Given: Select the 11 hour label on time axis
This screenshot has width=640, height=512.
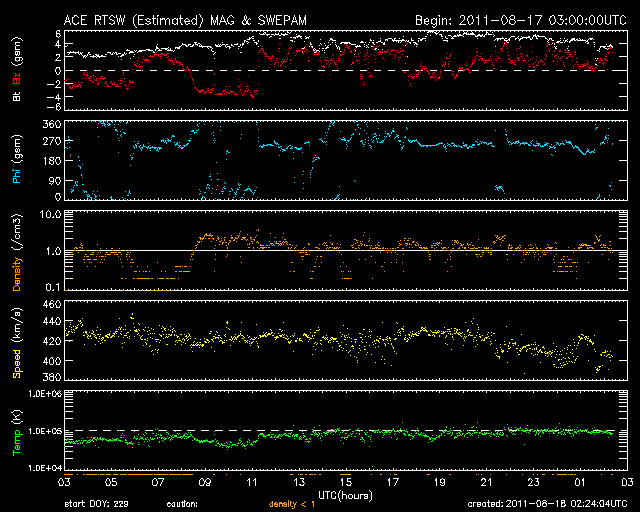Looking at the screenshot, I should (x=252, y=483).
